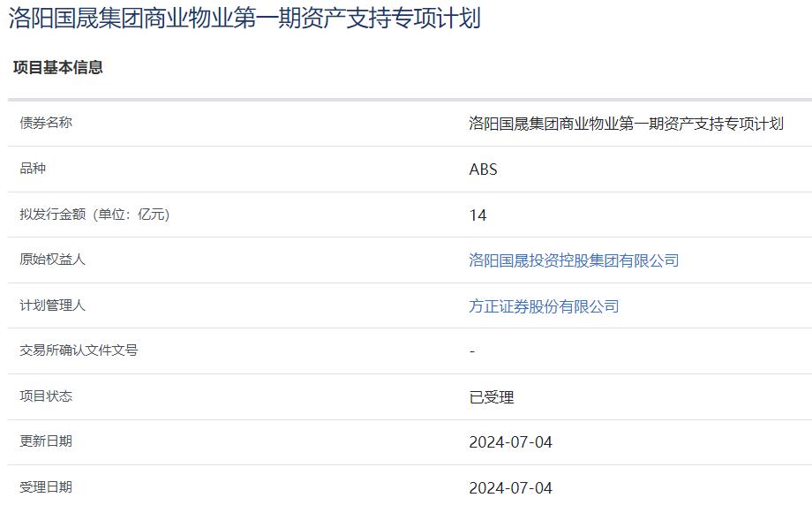This screenshot has width=812, height=505.
Task: Select the dash value for 交易所确认文件文号
Action: (x=472, y=351)
